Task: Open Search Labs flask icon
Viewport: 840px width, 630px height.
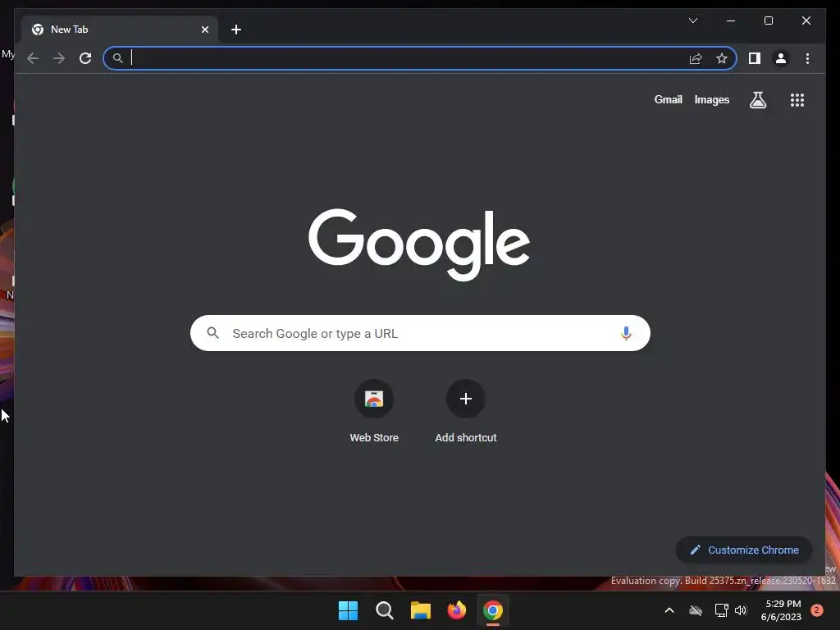Action: (x=757, y=99)
